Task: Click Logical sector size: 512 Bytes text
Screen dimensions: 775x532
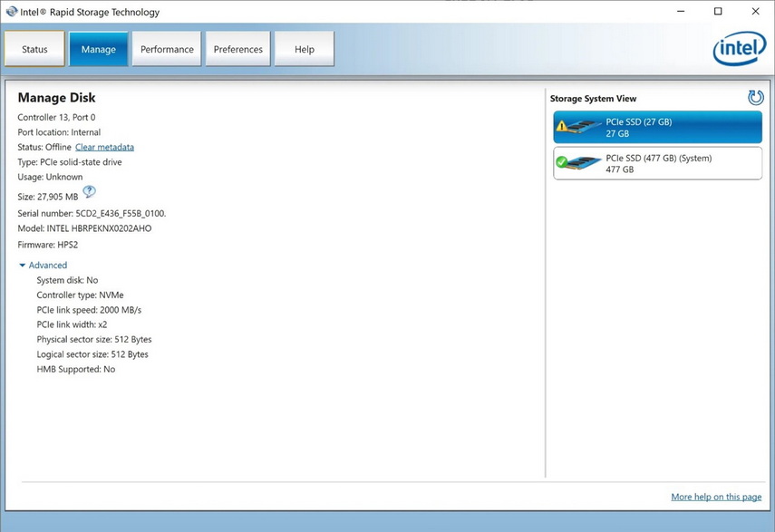Action: 92,354
